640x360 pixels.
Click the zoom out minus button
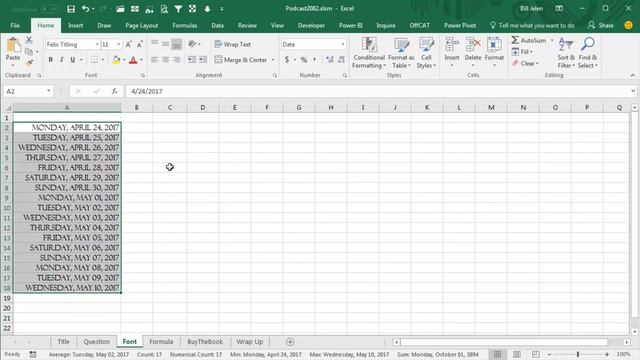(549, 354)
